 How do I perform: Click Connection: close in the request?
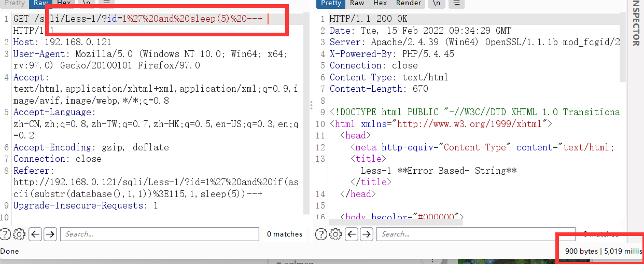[58, 159]
